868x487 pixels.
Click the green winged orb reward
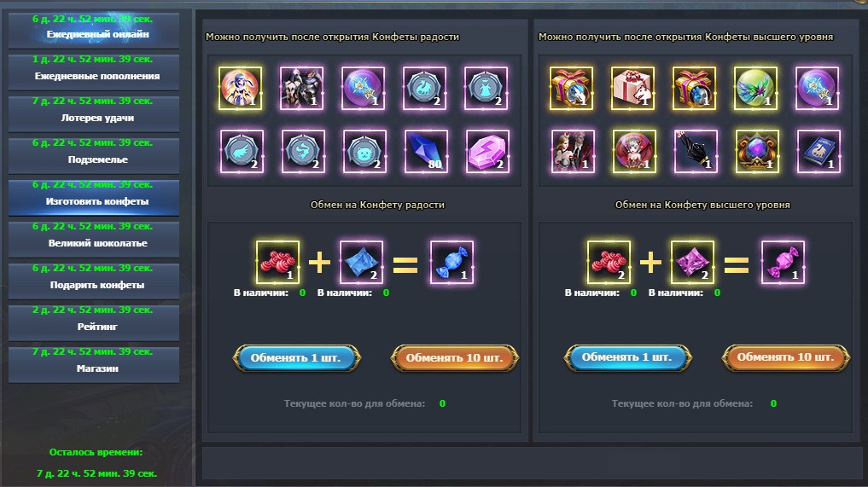[755, 88]
